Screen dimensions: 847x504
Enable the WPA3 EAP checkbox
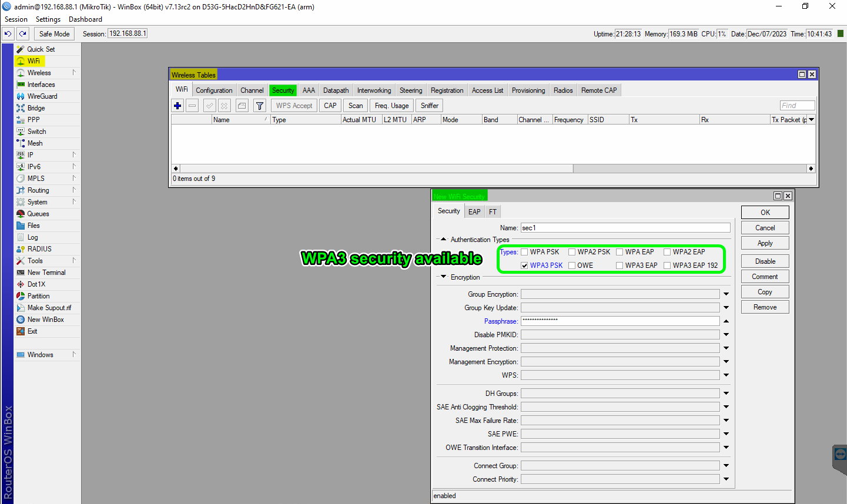pos(620,266)
